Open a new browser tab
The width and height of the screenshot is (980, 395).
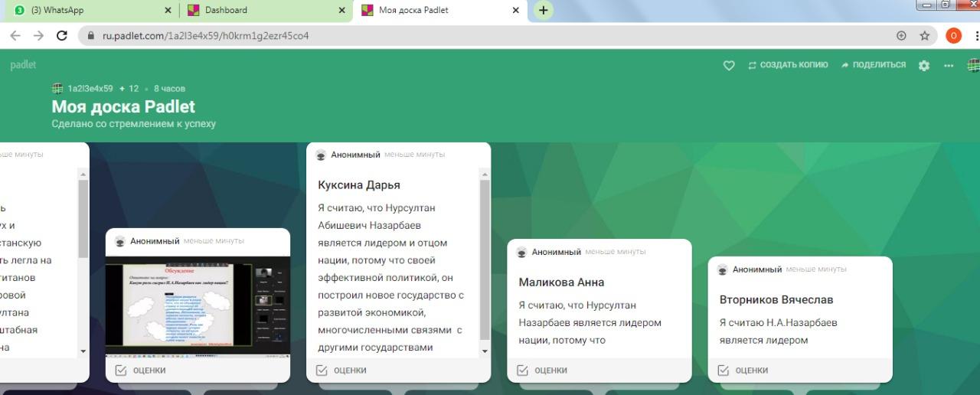click(544, 11)
